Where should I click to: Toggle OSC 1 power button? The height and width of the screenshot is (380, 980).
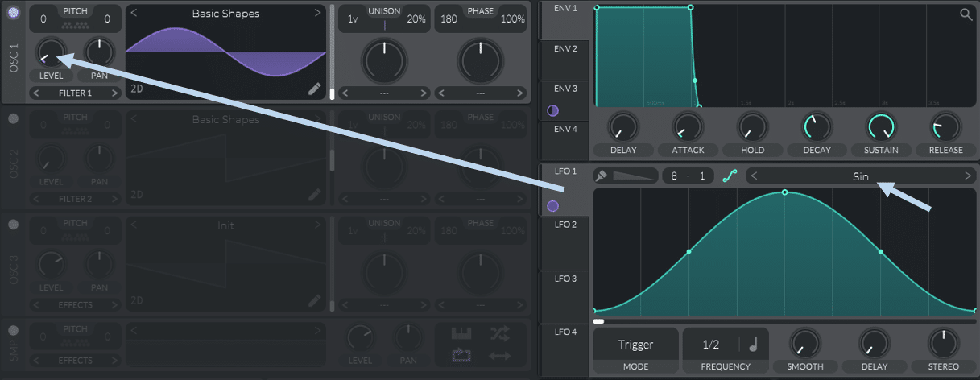pos(14,12)
